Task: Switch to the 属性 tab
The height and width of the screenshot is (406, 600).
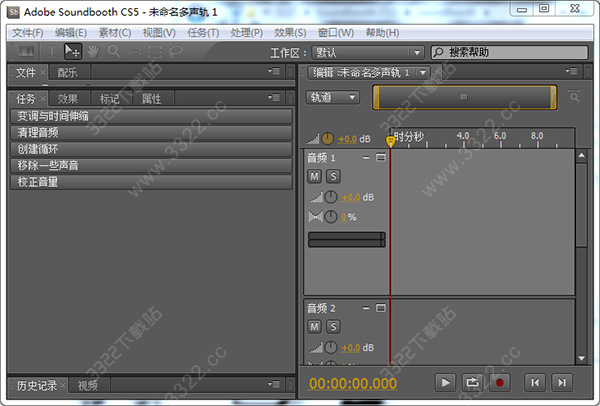Action: (x=152, y=99)
